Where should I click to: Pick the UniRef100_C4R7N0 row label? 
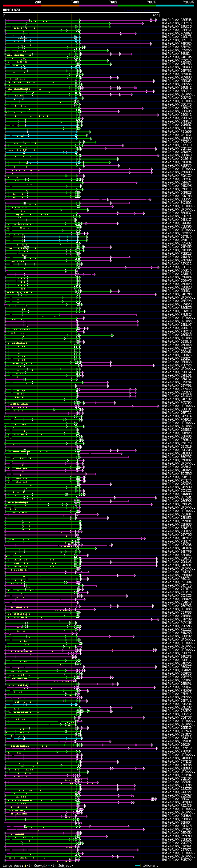tap(177, 294)
